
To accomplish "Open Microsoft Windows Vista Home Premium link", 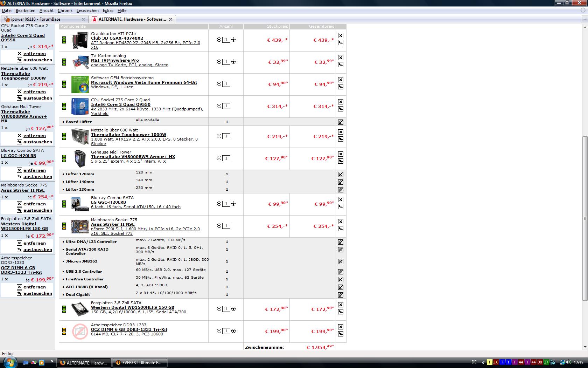I will (144, 82).
